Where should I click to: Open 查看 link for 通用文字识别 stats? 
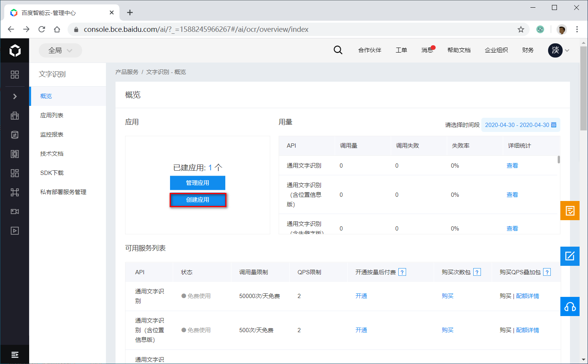[x=512, y=165]
